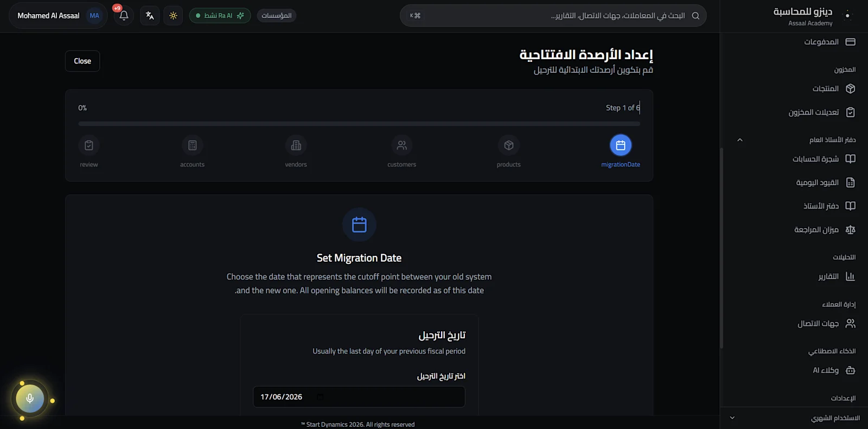Click the 'Set Migration Date' heading
The height and width of the screenshot is (429, 868).
coord(359,258)
